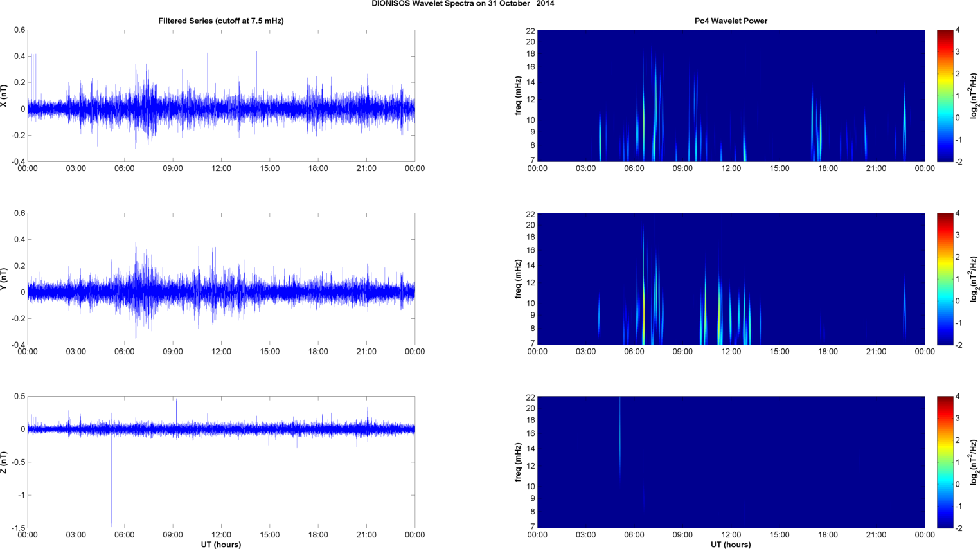Click the "21:00" tick under the Z filtered series
The image size is (980, 549).
(x=366, y=535)
